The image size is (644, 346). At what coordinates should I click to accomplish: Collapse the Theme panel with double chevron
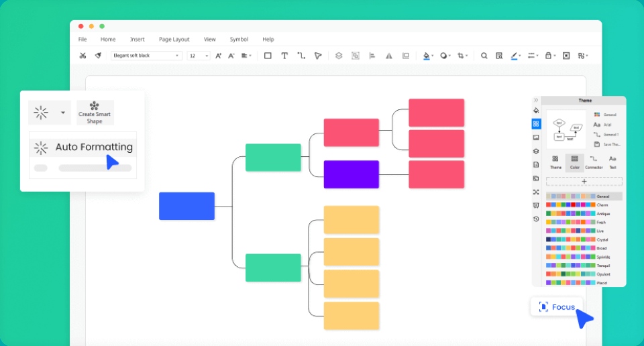click(x=536, y=100)
